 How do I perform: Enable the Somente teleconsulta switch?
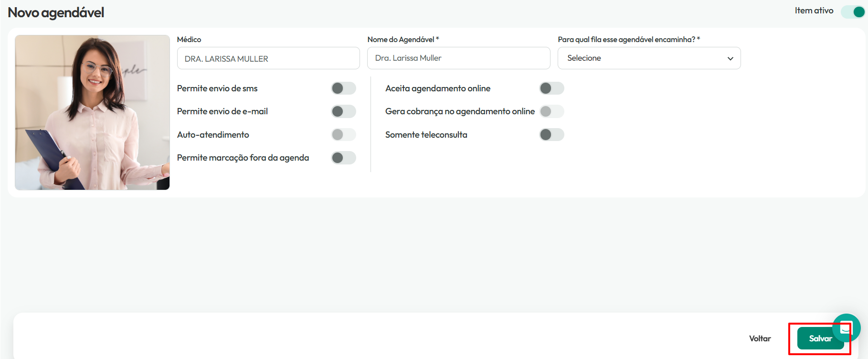click(x=552, y=135)
